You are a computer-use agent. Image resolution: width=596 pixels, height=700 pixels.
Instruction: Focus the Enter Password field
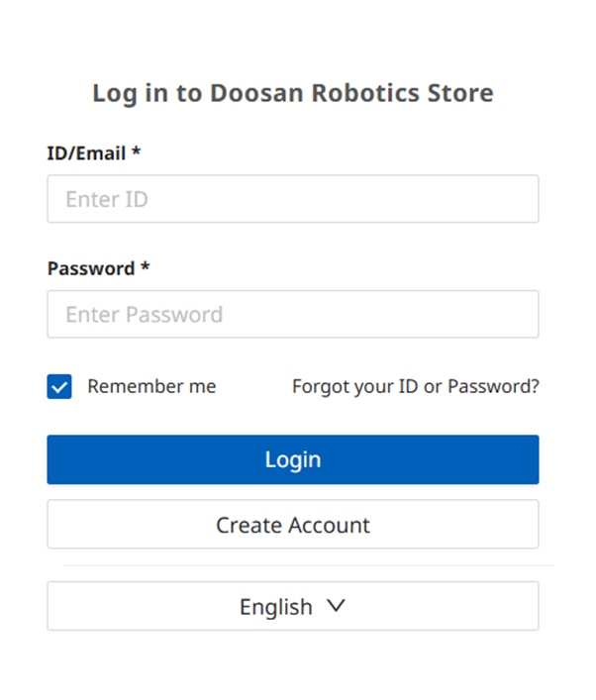[x=292, y=314]
